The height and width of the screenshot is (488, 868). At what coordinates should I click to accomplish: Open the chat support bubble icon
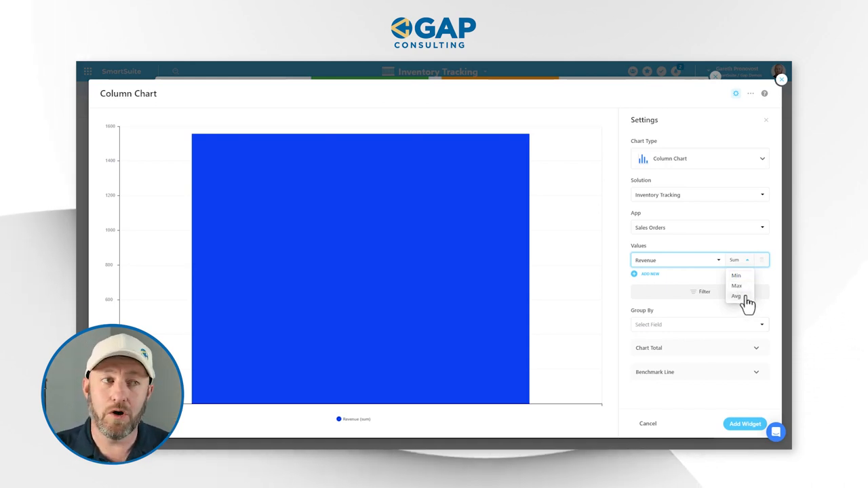pos(776,432)
